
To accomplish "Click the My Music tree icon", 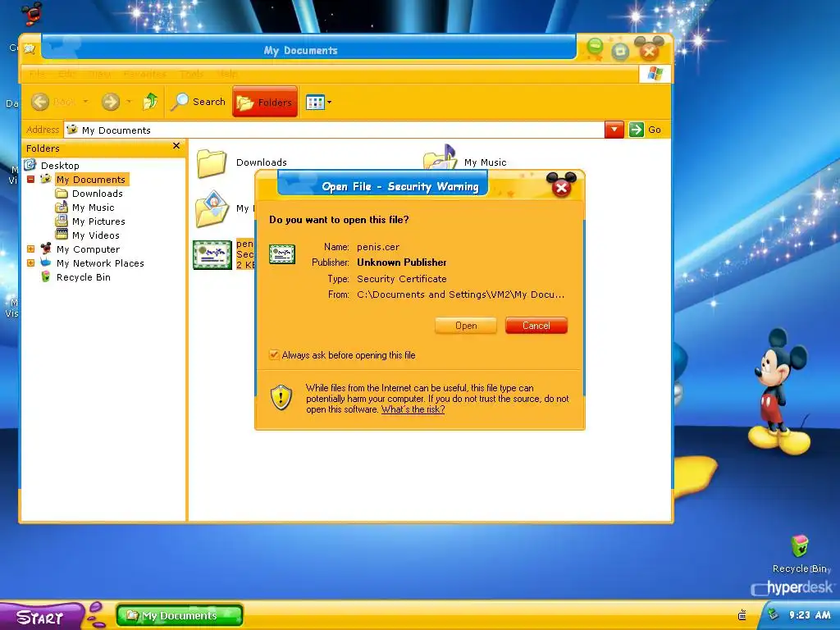I will point(62,208).
